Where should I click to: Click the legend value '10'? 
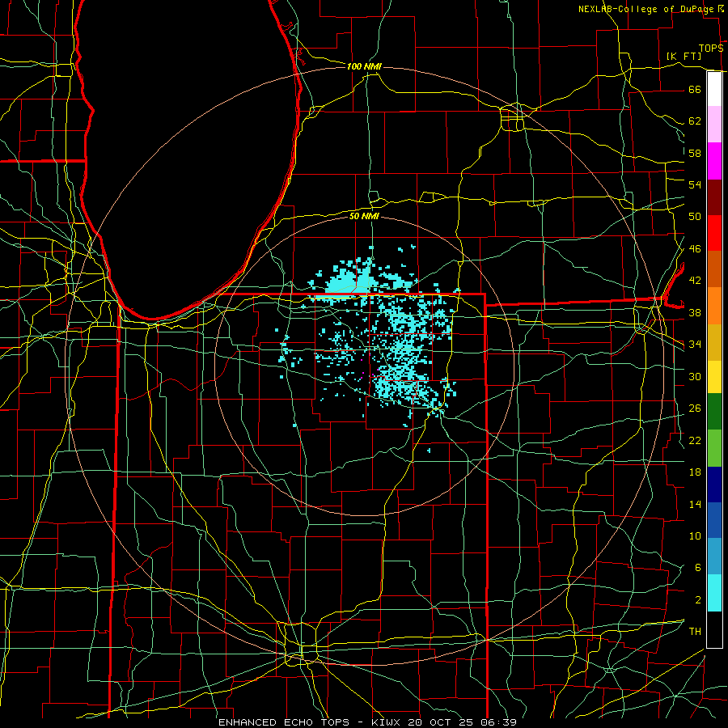point(695,536)
